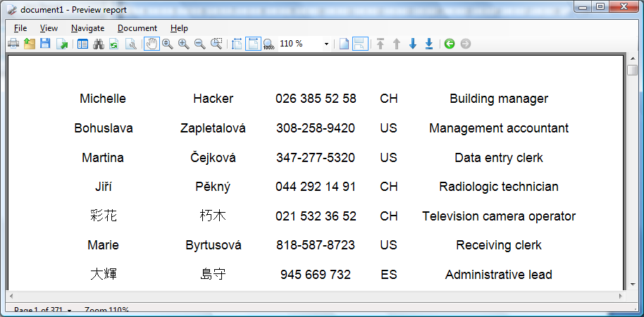The width and height of the screenshot is (644, 317).
Task: Open the page number dropdown in status bar
Action: [70, 311]
